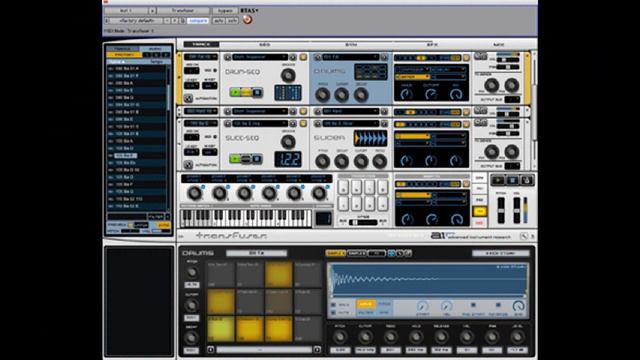Toggle the safe button in plug-in header
This screenshot has width=640, height=360.
tap(232, 20)
